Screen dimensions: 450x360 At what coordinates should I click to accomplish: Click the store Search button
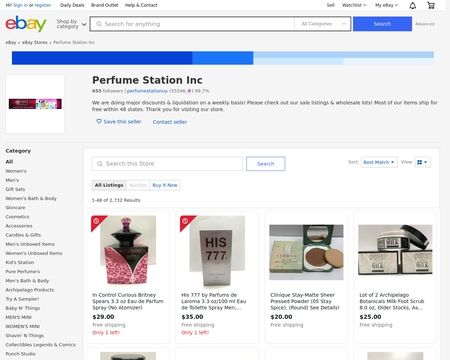(266, 164)
